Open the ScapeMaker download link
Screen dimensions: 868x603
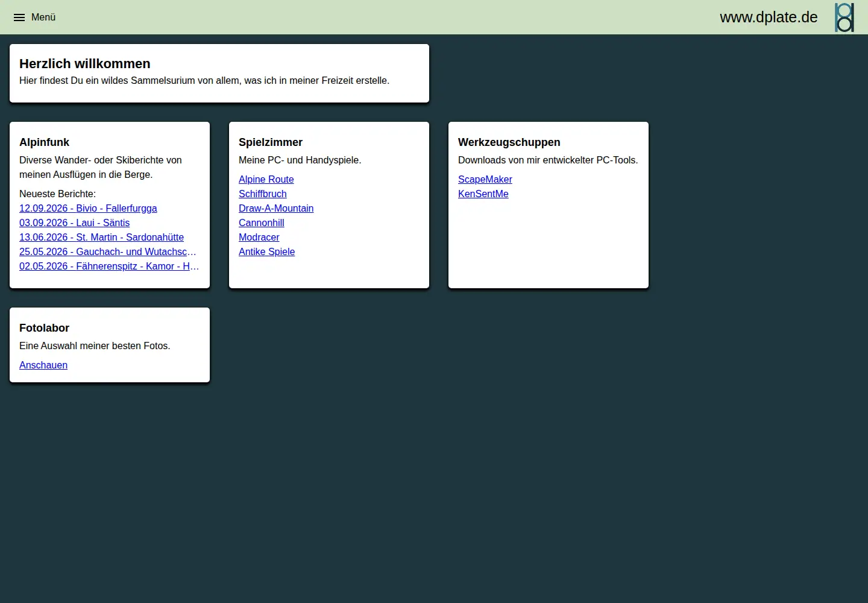485,179
